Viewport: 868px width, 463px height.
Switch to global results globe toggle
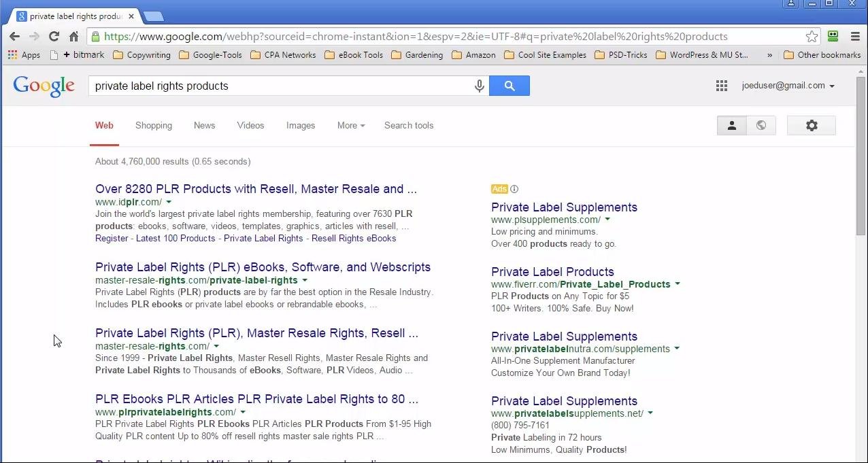click(x=761, y=126)
